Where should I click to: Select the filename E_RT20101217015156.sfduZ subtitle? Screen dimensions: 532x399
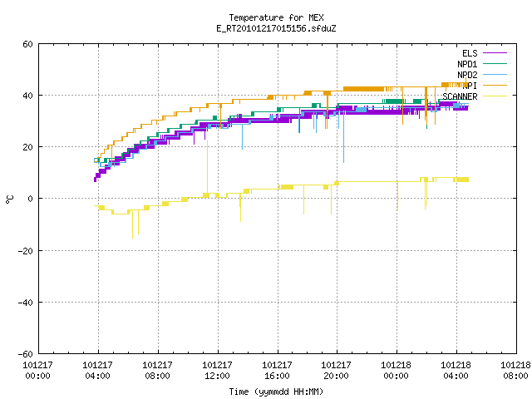276,28
